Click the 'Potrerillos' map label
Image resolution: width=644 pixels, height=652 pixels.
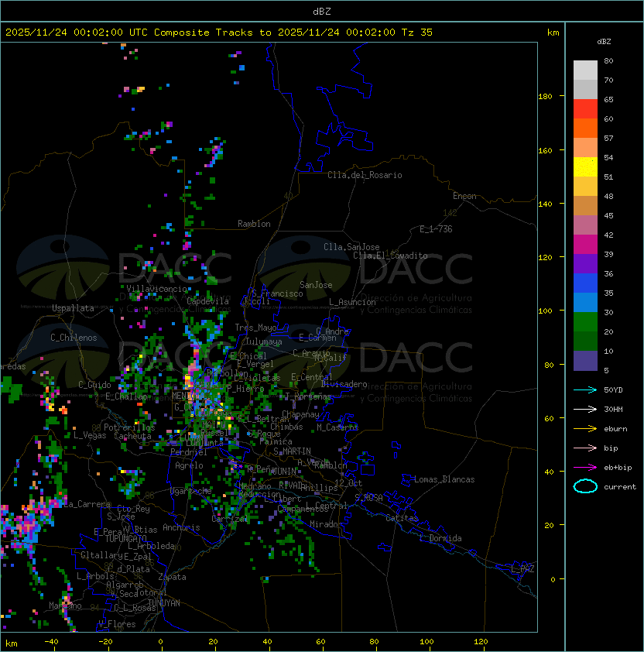[x=129, y=427]
